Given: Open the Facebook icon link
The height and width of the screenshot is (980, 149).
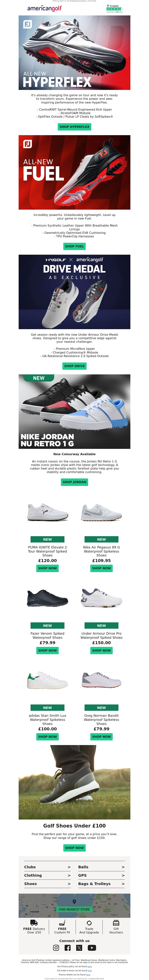Looking at the screenshot, I should point(68,948).
